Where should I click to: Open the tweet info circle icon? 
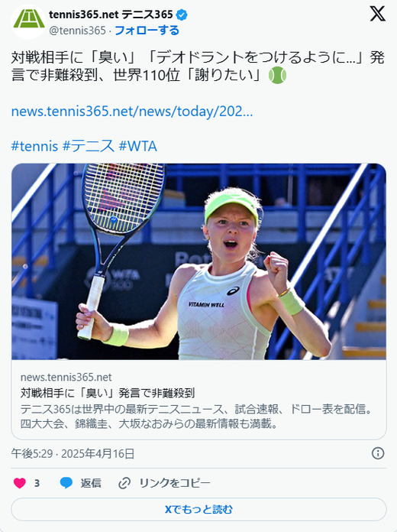click(378, 453)
